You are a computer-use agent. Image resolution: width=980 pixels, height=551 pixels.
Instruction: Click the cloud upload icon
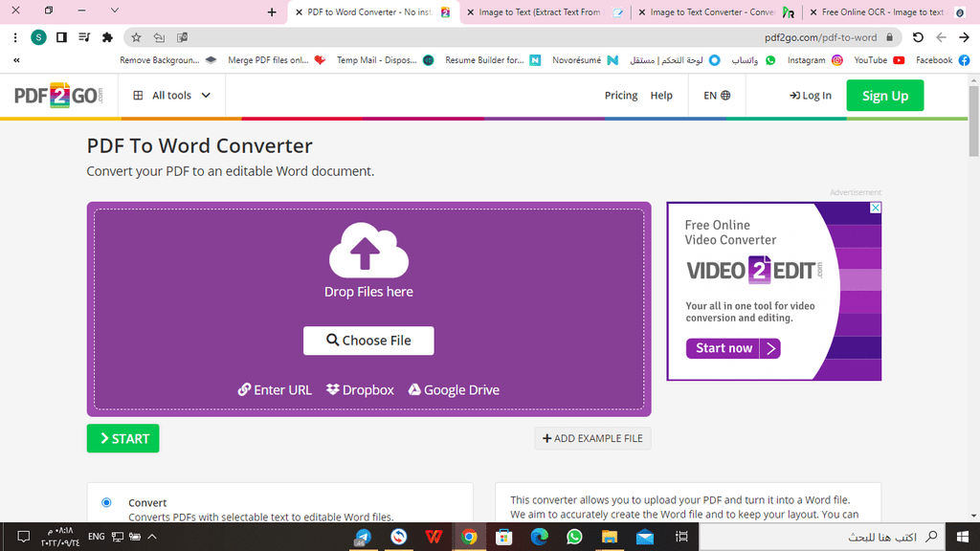(x=368, y=250)
